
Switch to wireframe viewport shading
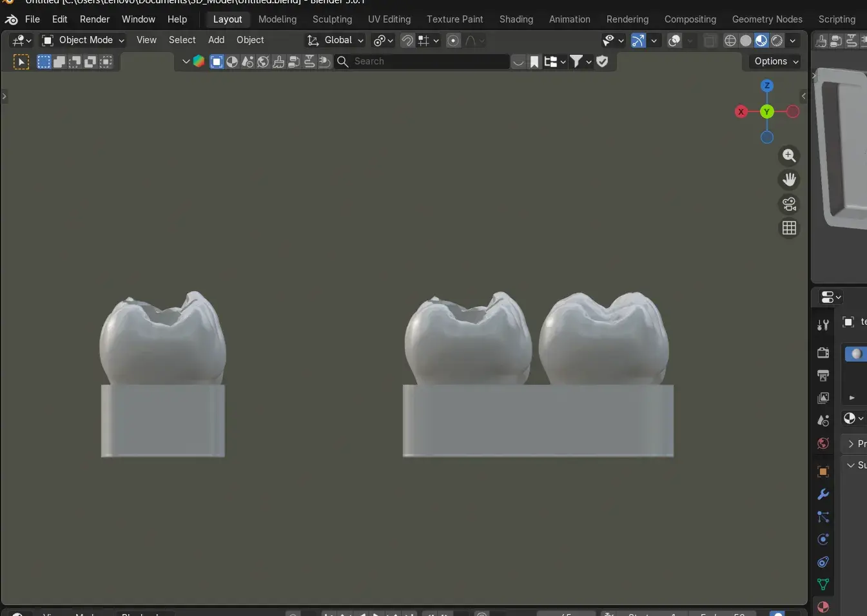click(x=730, y=41)
